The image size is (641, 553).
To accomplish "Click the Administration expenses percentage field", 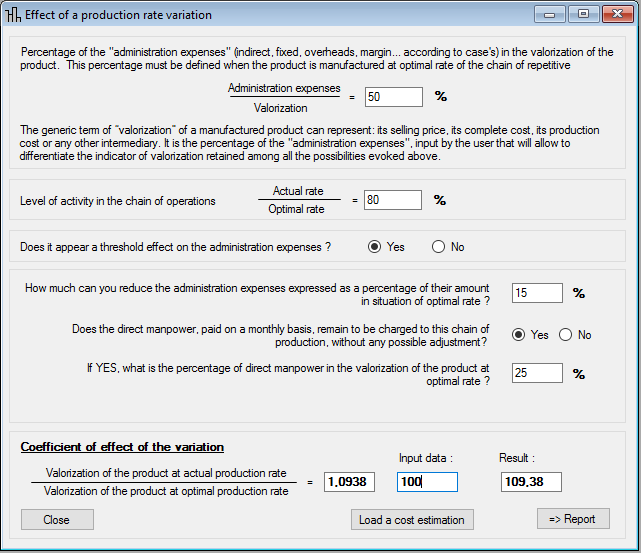I will click(x=393, y=97).
